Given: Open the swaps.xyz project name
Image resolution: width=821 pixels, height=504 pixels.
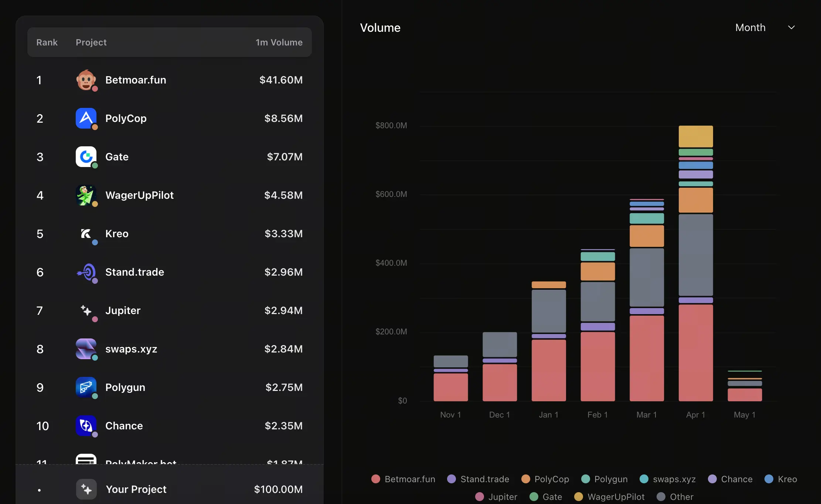Looking at the screenshot, I should pyautogui.click(x=131, y=349).
